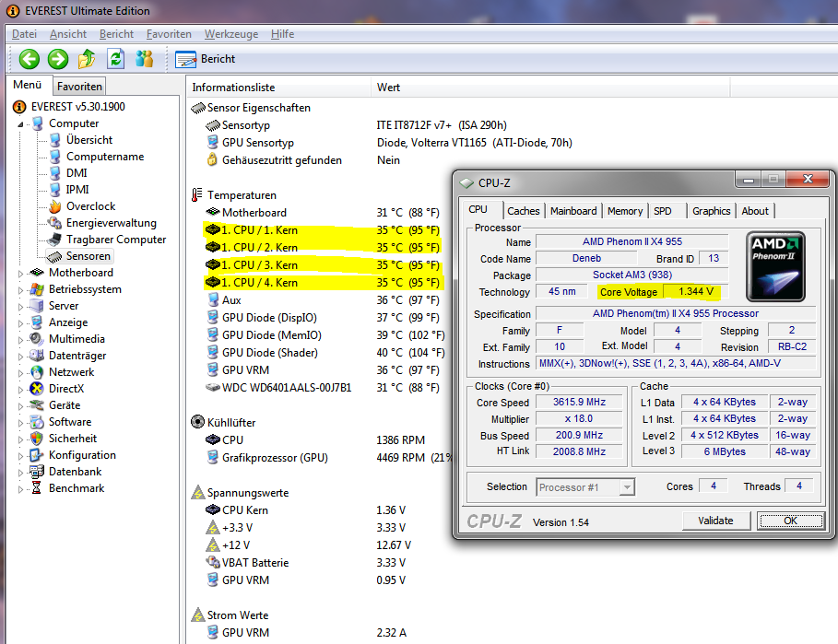The width and height of the screenshot is (838, 644).
Task: Click the WDC WD6401AALS drive icon
Action: coord(213,387)
